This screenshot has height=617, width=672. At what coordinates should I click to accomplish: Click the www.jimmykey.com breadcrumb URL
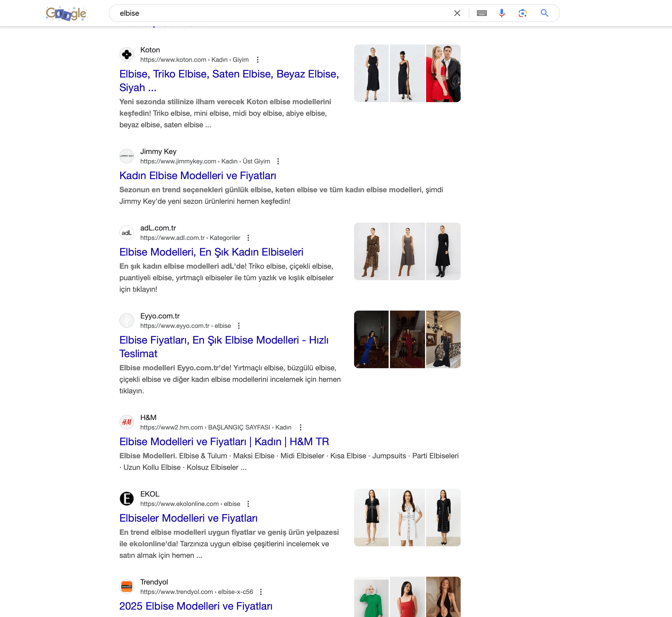pos(205,161)
